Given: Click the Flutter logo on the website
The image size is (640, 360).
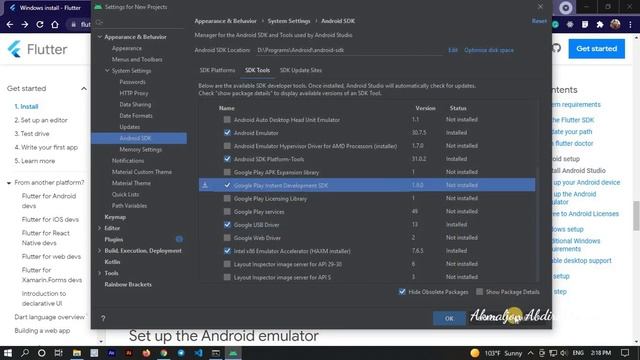Looking at the screenshot, I should (37, 49).
